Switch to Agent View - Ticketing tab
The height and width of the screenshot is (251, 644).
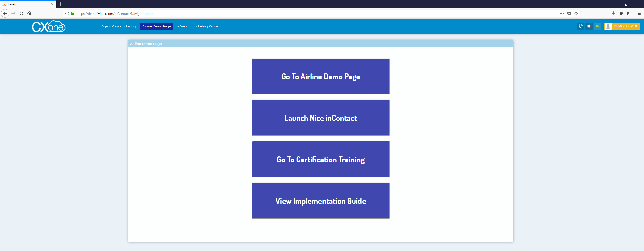pos(118,26)
